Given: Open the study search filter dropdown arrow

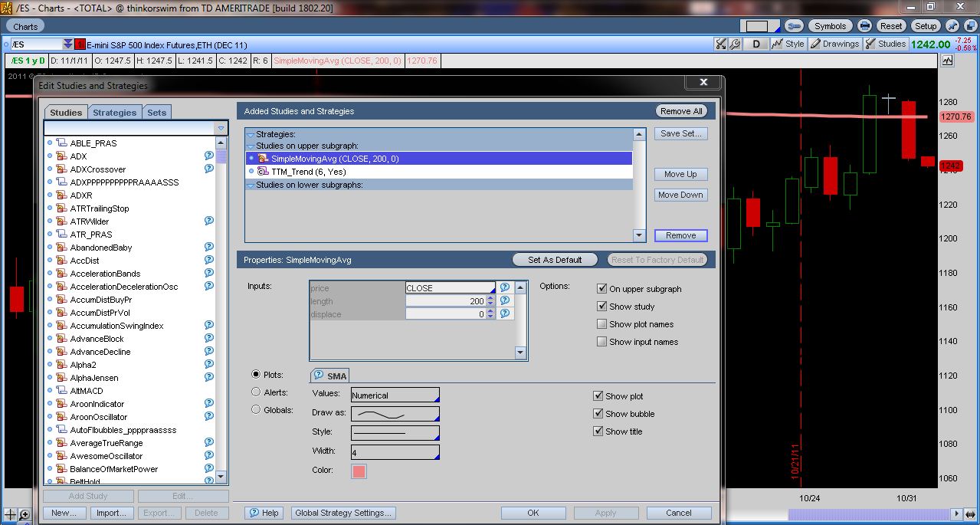Looking at the screenshot, I should (x=221, y=128).
